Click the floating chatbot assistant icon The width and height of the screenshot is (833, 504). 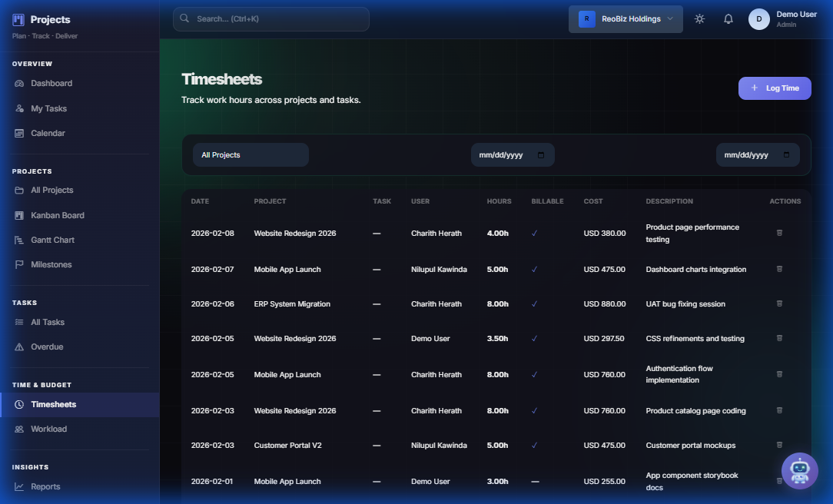(x=800, y=470)
